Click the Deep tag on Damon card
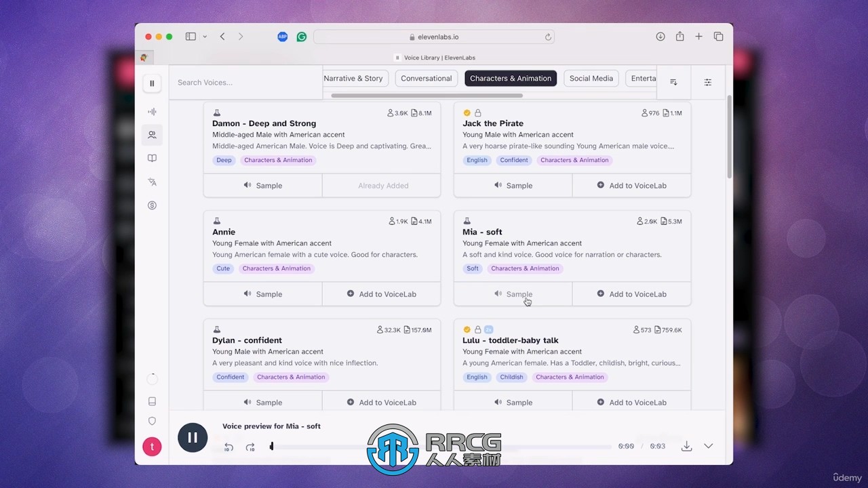 click(x=224, y=160)
